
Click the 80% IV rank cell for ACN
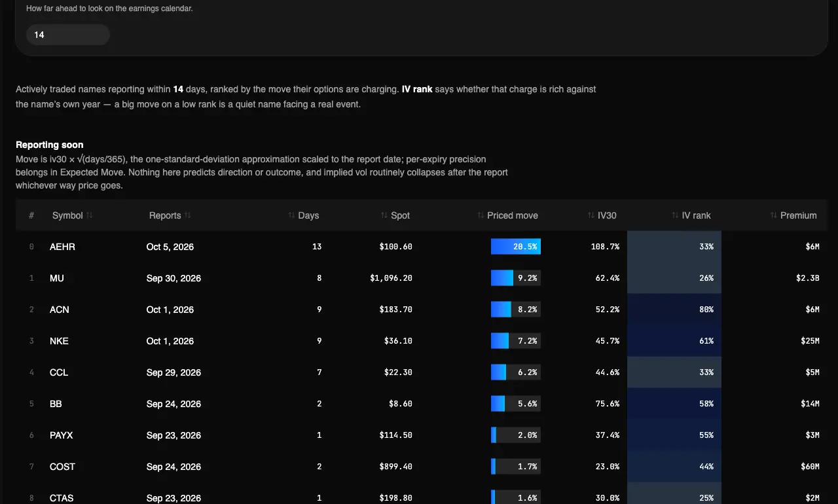(x=674, y=310)
